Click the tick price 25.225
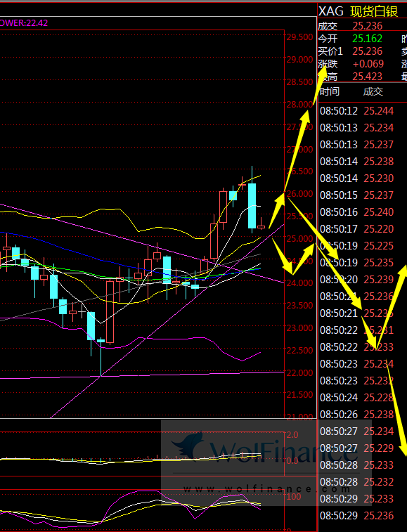 click(x=379, y=246)
